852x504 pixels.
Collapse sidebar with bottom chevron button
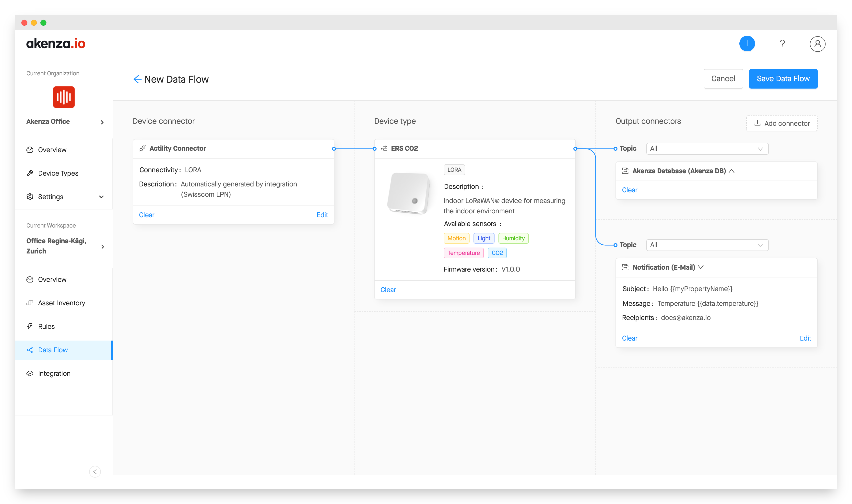tap(95, 471)
